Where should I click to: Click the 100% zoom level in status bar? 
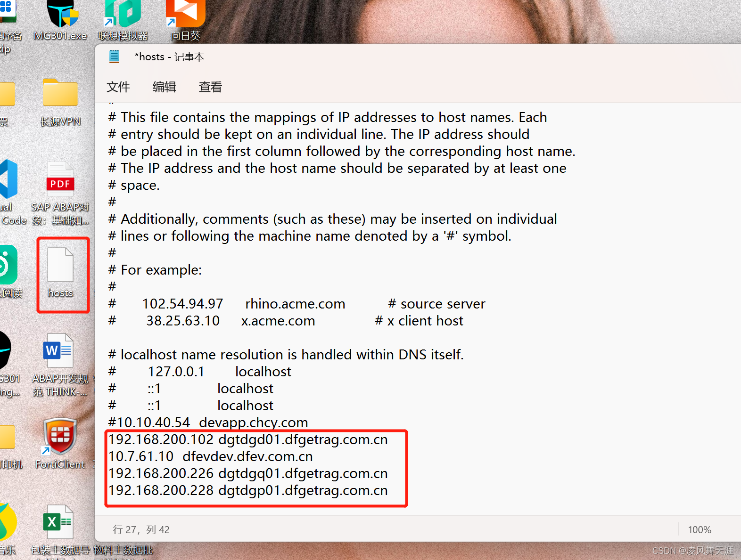coord(700,530)
